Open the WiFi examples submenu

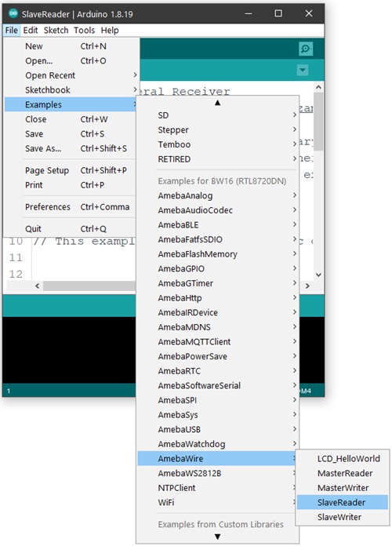(x=218, y=503)
